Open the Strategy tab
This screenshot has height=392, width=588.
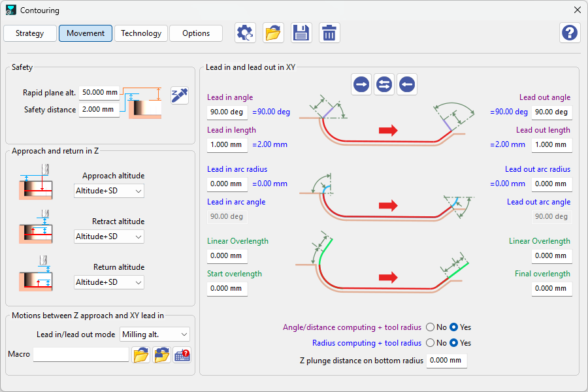[29, 33]
